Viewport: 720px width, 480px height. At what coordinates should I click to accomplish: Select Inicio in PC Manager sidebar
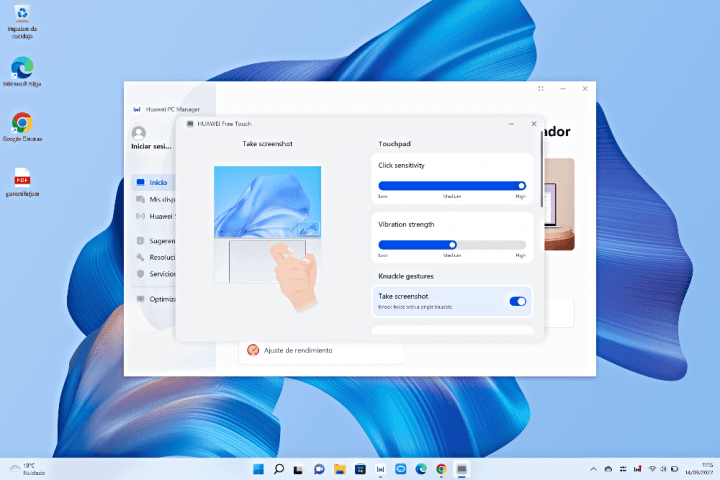153,182
